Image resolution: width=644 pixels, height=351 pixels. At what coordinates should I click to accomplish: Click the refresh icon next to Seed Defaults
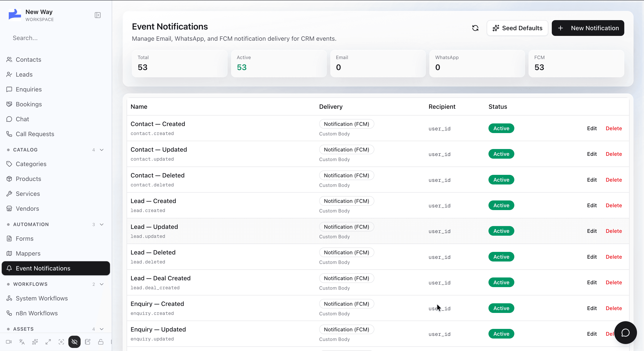coord(475,28)
